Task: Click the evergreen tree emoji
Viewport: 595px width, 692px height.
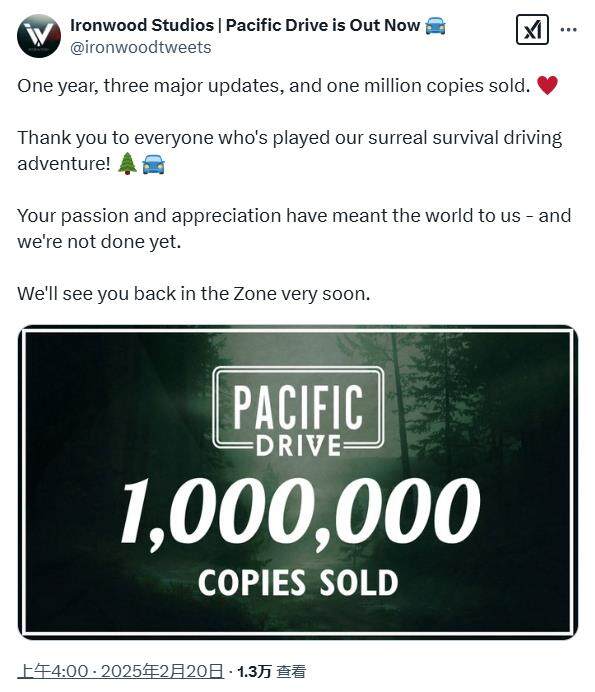Action: [128, 164]
